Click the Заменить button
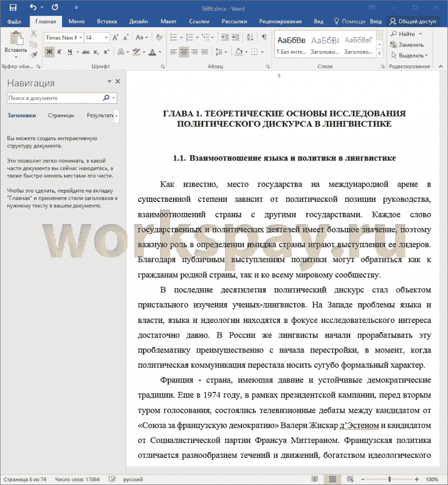 (407, 45)
